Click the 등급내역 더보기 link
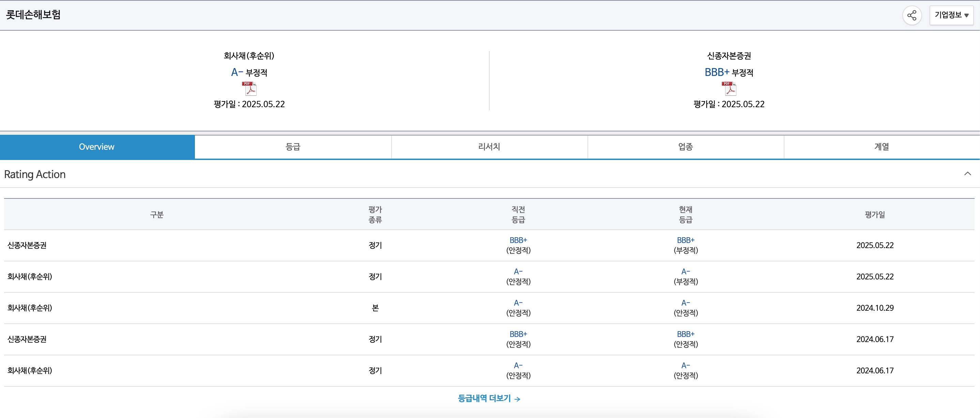 484,398
